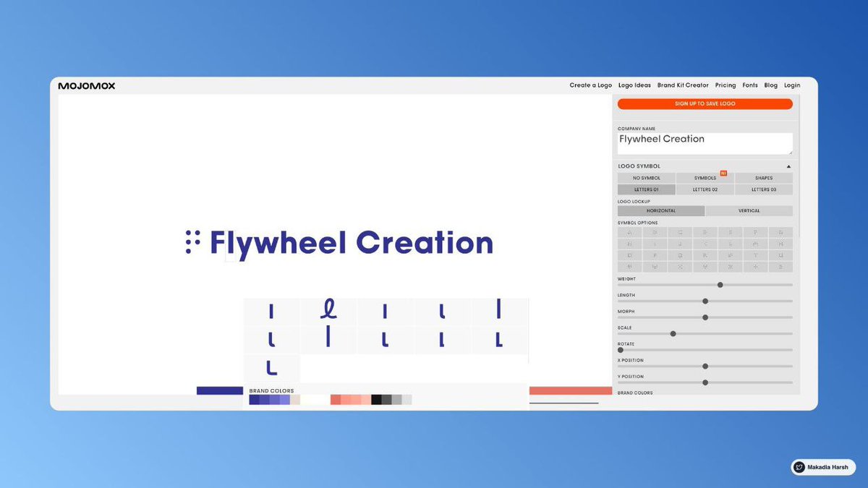Choose the dotted X symbol option
The height and width of the screenshot is (488, 868).
click(x=680, y=267)
